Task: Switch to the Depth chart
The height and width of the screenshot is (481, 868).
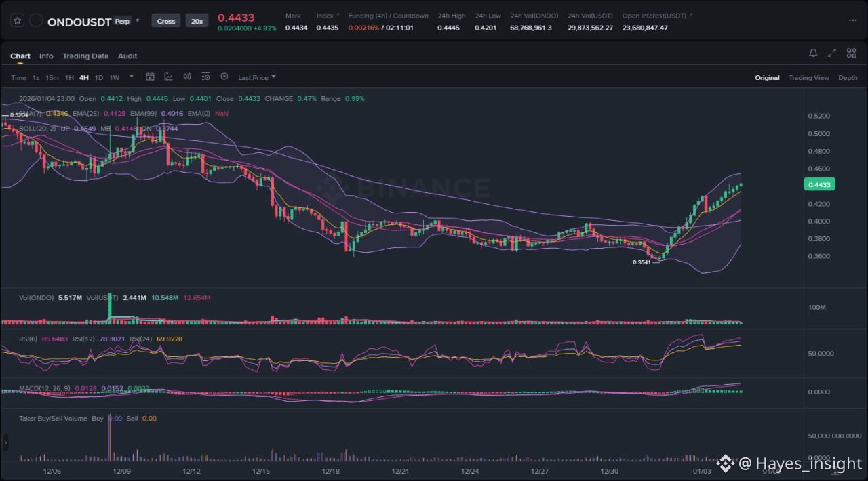Action: click(x=848, y=77)
